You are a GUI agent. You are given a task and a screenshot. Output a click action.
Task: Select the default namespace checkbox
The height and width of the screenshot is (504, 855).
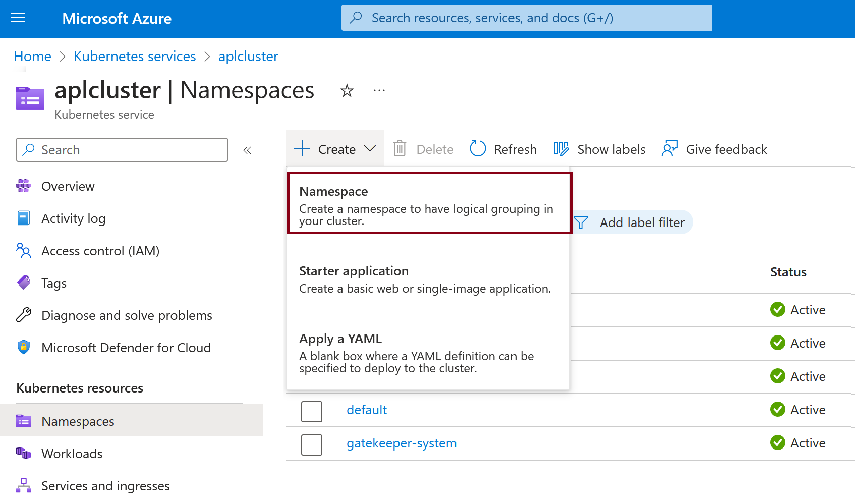[x=312, y=411]
